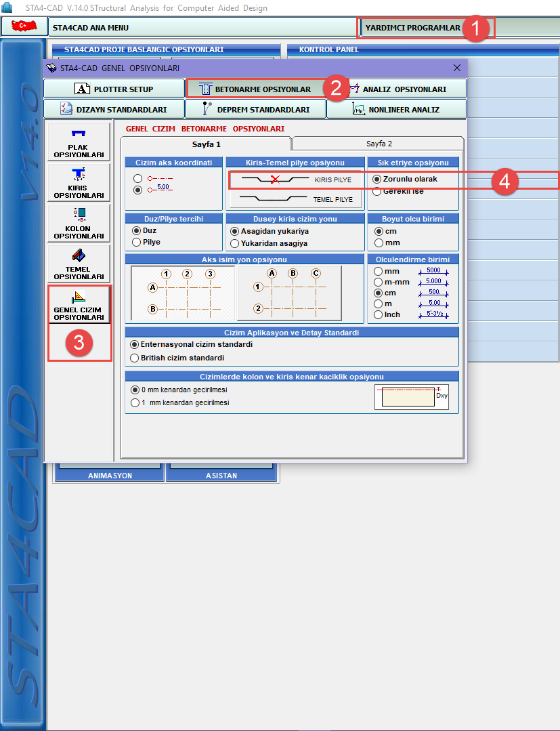
Task: Open Temel Opsiyonlari sidebar icon
Action: coord(79,264)
